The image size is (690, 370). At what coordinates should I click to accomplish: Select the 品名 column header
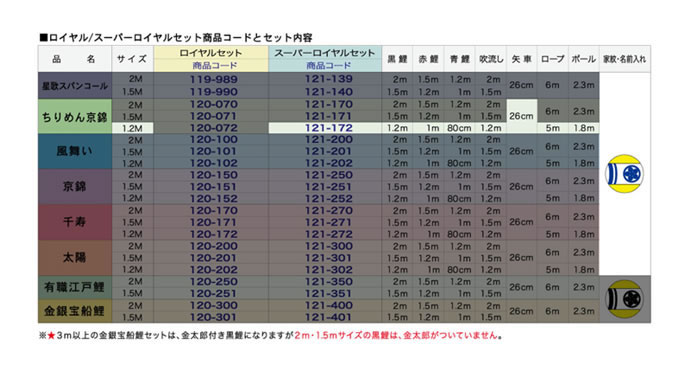(x=74, y=59)
